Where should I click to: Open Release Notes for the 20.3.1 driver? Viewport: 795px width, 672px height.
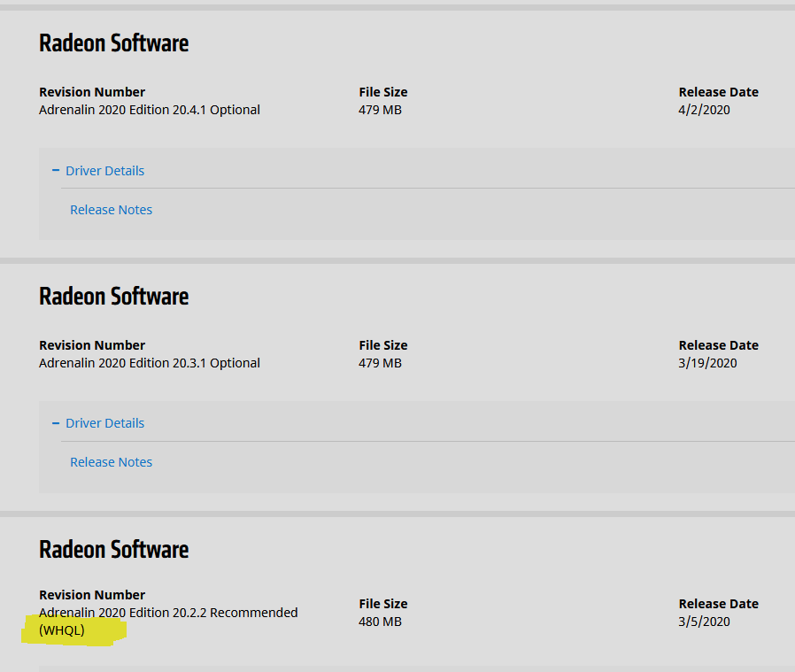(x=111, y=462)
